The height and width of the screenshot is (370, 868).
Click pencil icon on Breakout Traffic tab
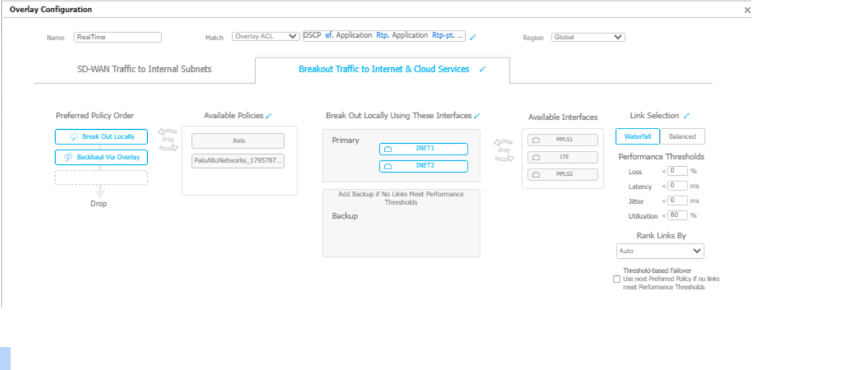[482, 69]
